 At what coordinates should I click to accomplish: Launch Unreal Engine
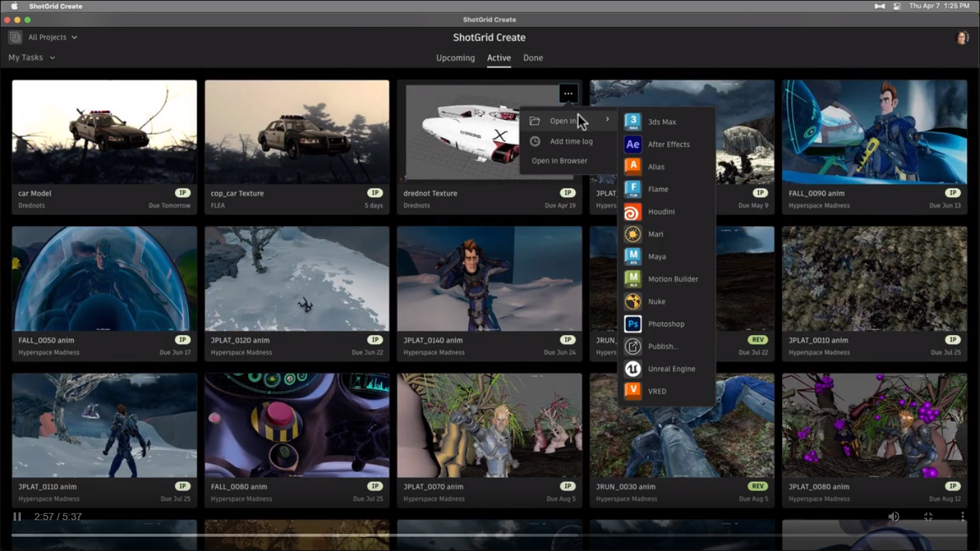click(x=666, y=369)
